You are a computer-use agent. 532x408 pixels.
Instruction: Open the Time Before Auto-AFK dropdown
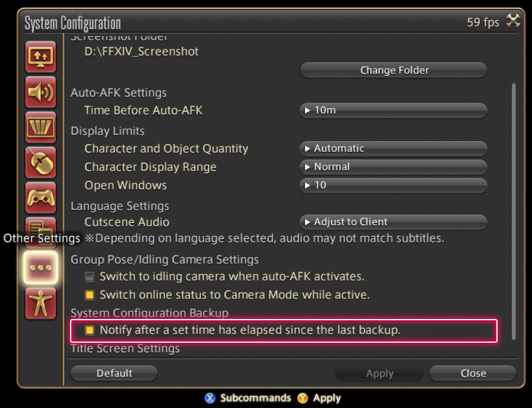(393, 110)
